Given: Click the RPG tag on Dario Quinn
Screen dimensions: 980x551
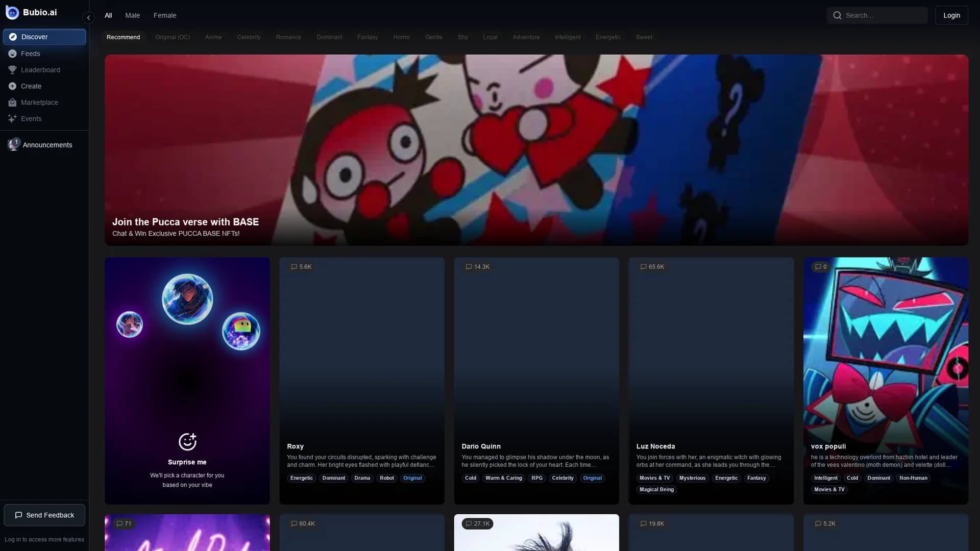Looking at the screenshot, I should pos(537,478).
